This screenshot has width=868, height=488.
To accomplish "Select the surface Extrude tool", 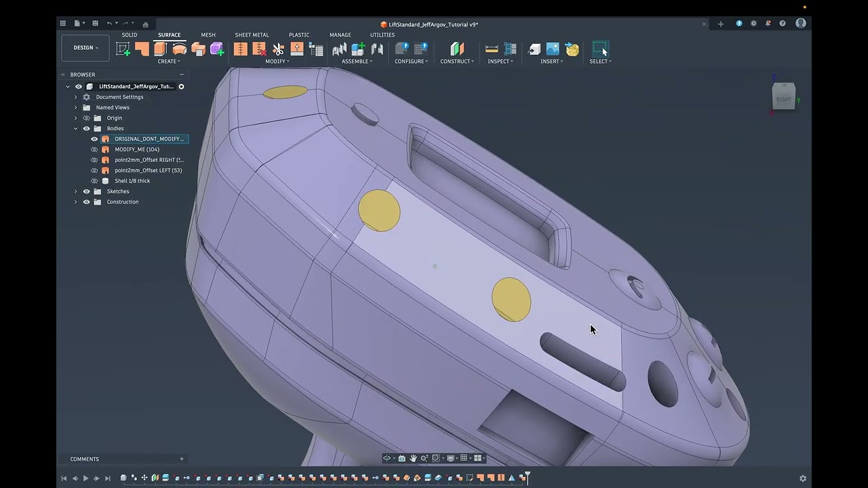I will coord(161,49).
